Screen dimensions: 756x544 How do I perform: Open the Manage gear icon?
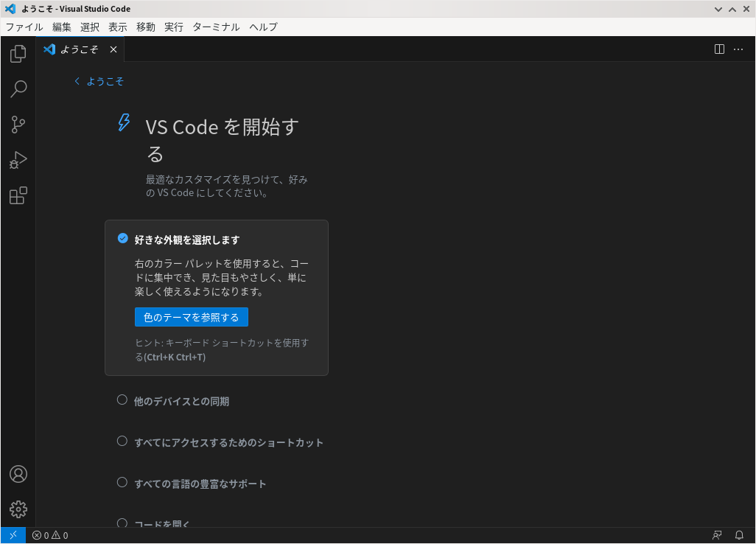18,509
